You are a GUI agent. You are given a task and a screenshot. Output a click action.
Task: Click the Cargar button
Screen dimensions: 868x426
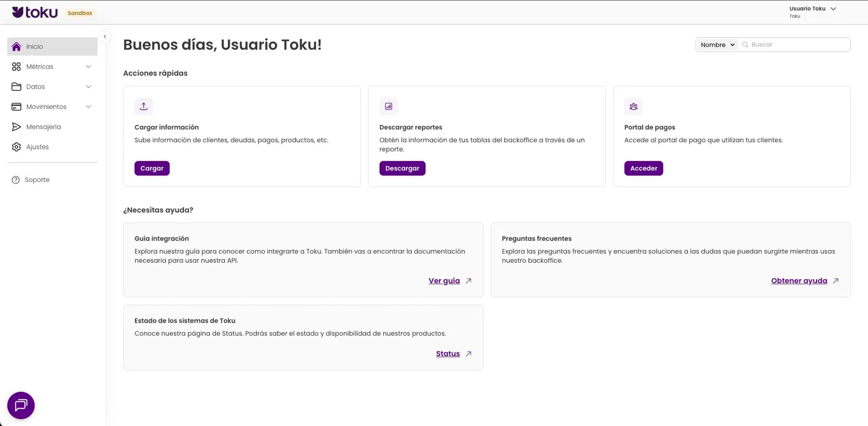(x=152, y=168)
